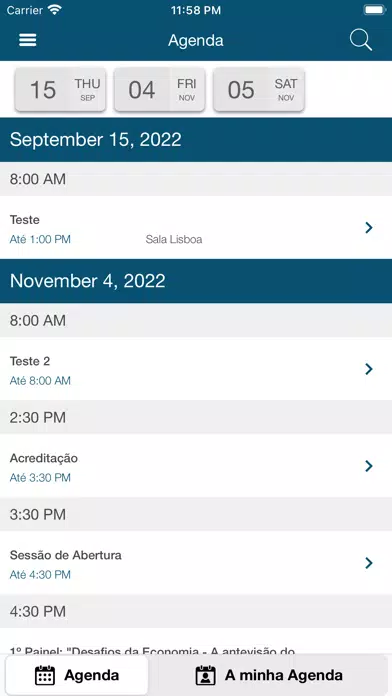This screenshot has width=392, height=696.
Task: Select the 04 FRI NOV date tile
Action: 159,90
